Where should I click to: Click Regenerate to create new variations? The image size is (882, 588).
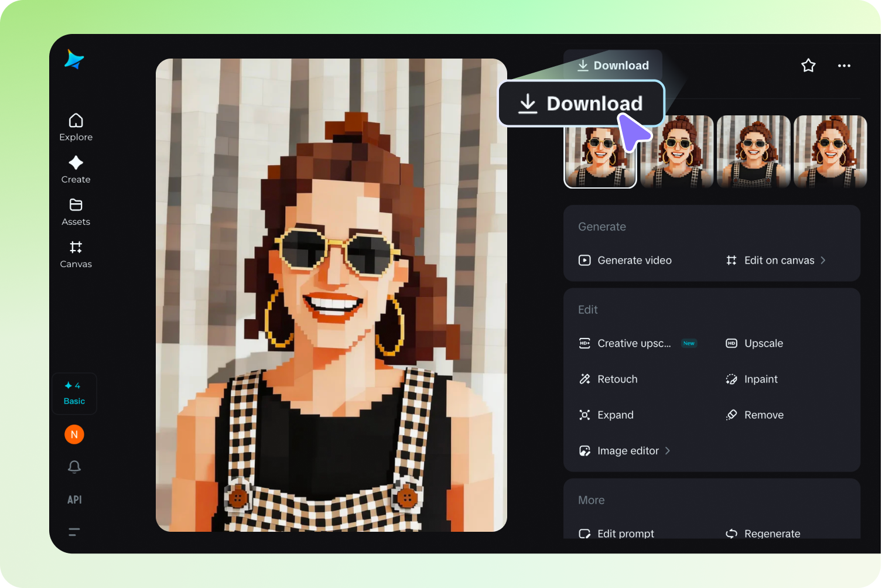point(772,534)
